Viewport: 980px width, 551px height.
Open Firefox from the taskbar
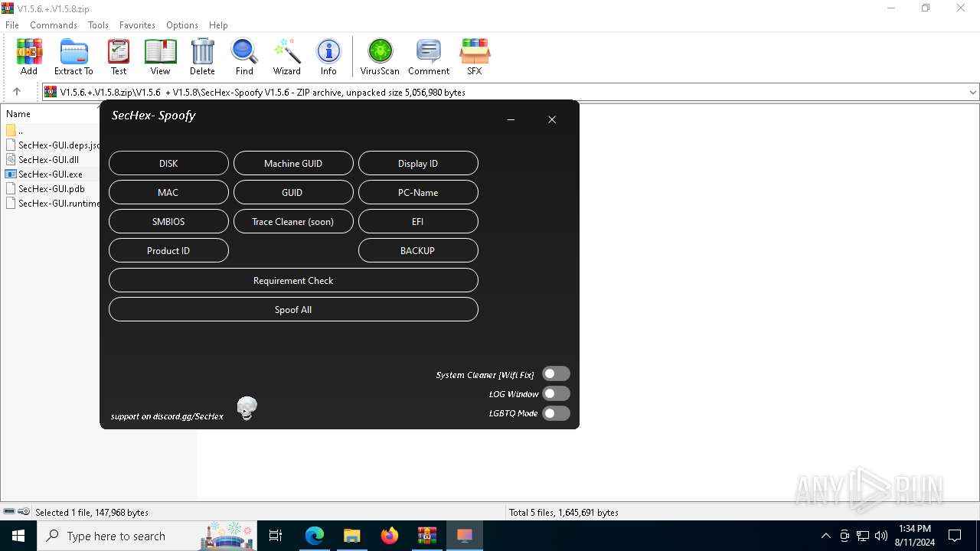(x=390, y=536)
